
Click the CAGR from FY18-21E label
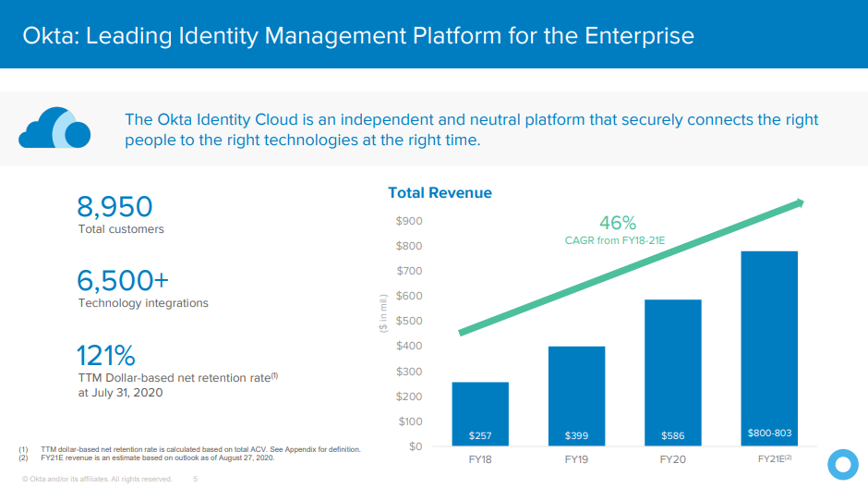tap(614, 240)
